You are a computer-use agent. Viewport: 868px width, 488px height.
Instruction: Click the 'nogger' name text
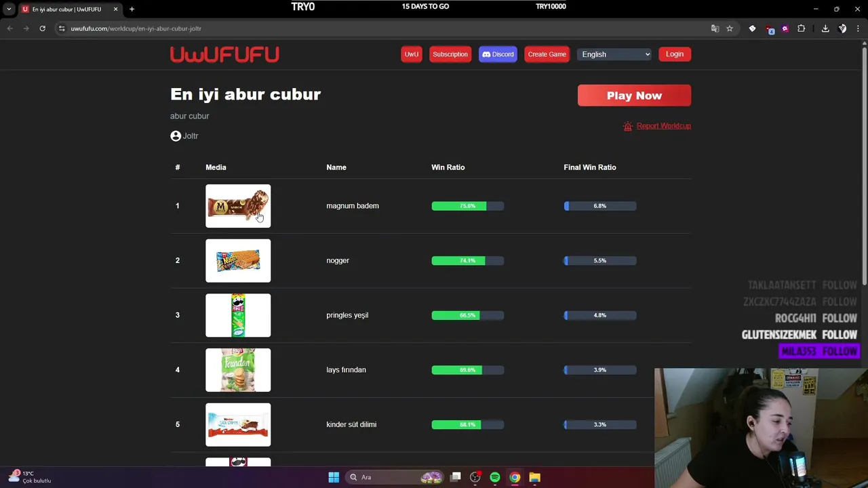338,260
